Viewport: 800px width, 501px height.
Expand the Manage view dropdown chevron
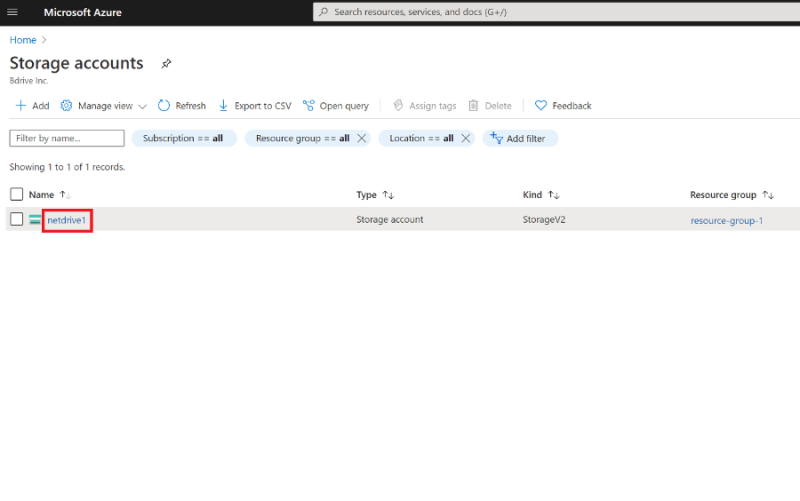[x=142, y=106]
